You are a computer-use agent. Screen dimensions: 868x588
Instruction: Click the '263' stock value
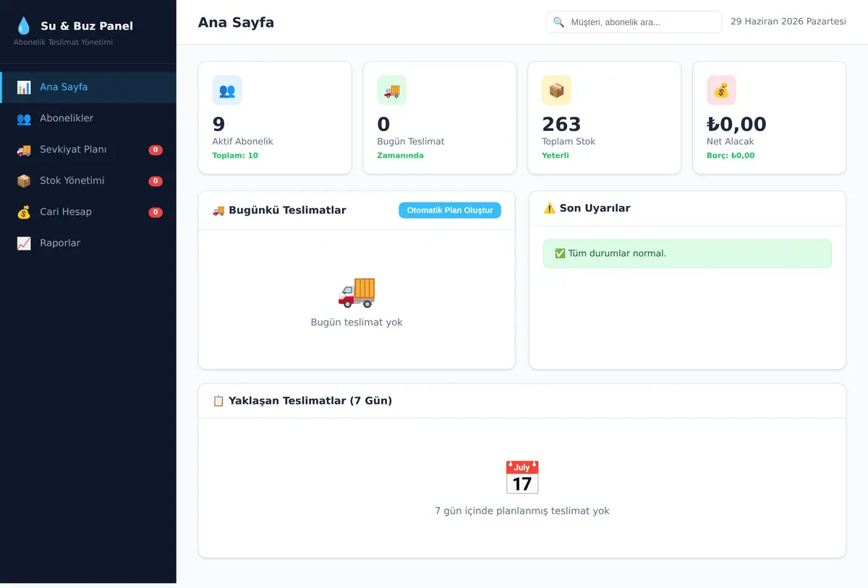point(561,124)
